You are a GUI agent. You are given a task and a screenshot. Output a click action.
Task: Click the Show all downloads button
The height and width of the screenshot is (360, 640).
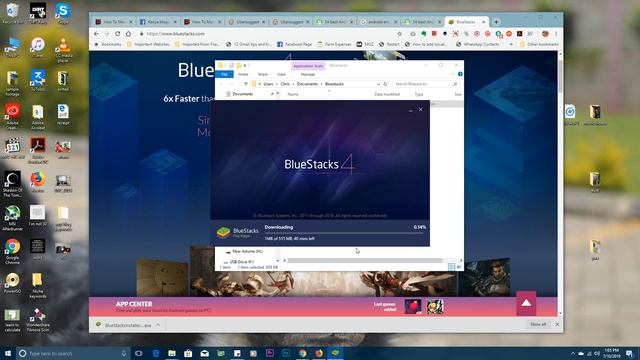(x=538, y=324)
